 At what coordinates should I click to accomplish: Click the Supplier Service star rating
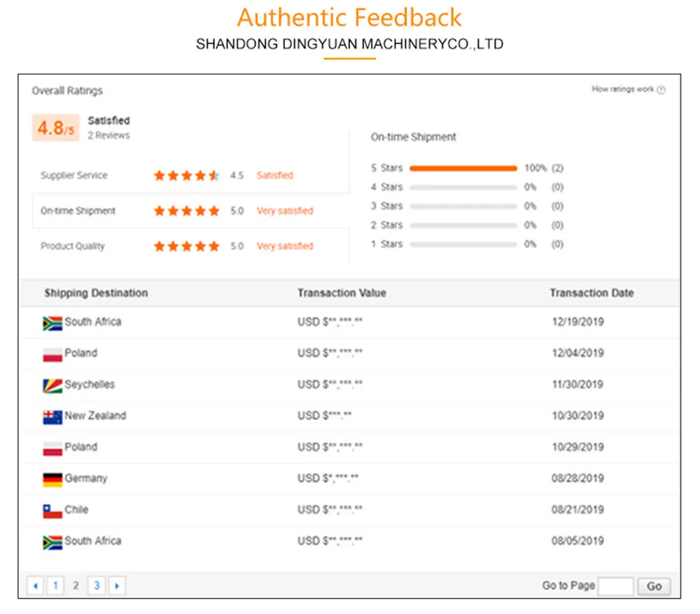pos(187,176)
